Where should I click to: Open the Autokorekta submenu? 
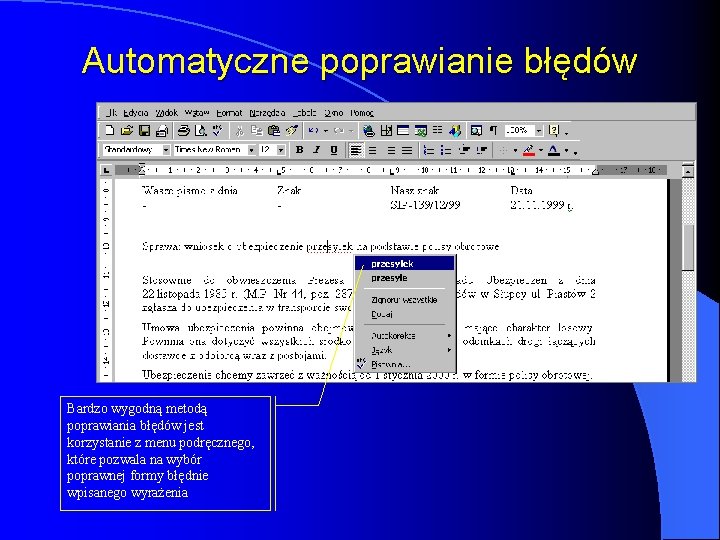click(405, 336)
